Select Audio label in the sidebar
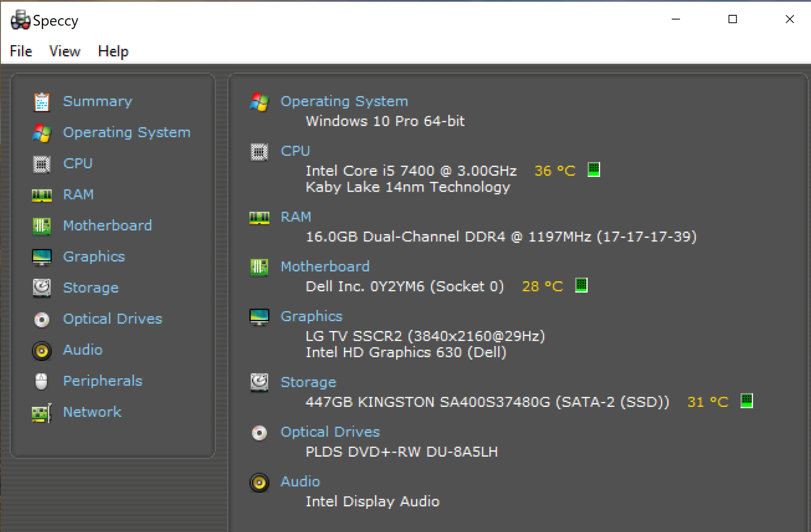 (x=83, y=350)
